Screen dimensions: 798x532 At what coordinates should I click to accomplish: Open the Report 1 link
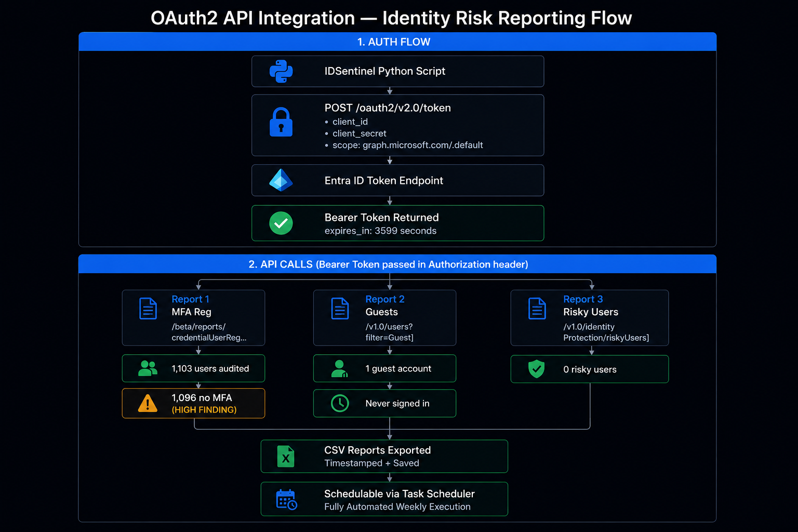(x=191, y=299)
